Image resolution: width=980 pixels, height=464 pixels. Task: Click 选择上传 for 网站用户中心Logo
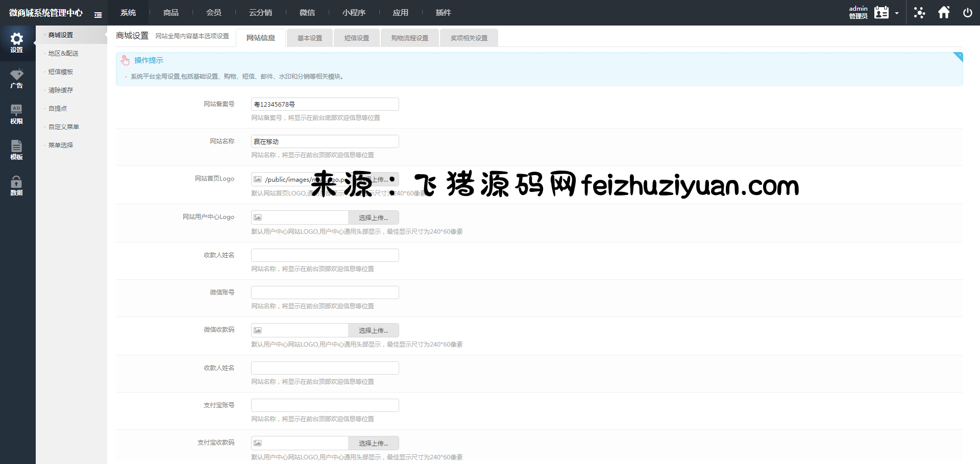pos(373,217)
